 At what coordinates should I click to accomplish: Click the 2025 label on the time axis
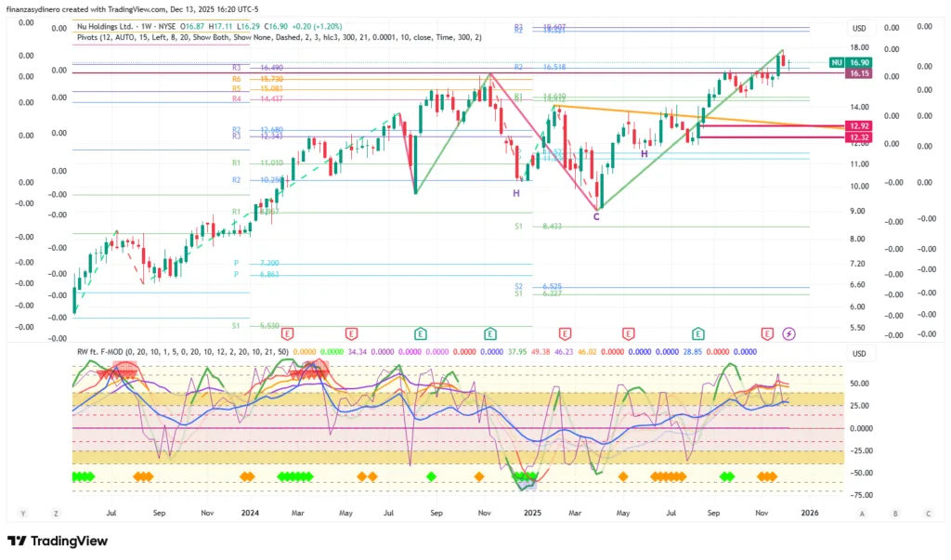tap(532, 512)
